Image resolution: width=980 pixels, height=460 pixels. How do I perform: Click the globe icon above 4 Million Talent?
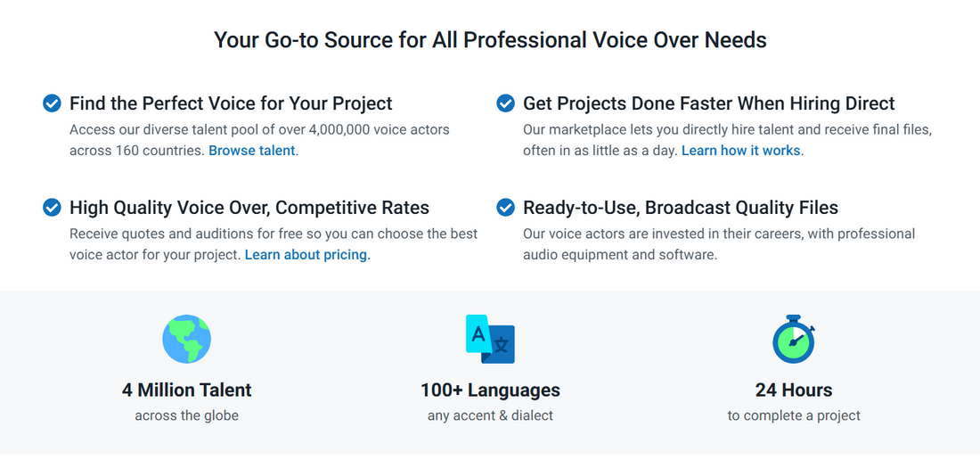[x=186, y=340]
